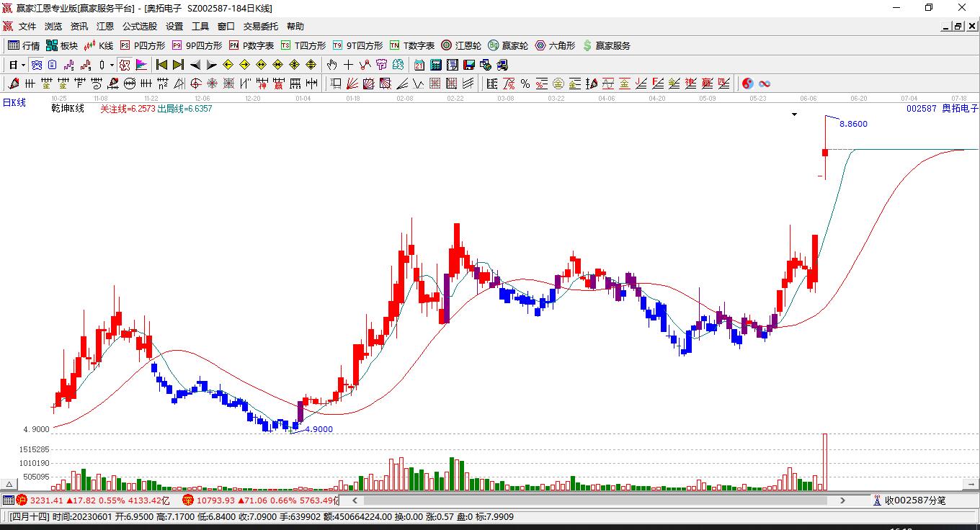Open the P数字表 tool
The width and height of the screenshot is (980, 530).
tap(251, 45)
